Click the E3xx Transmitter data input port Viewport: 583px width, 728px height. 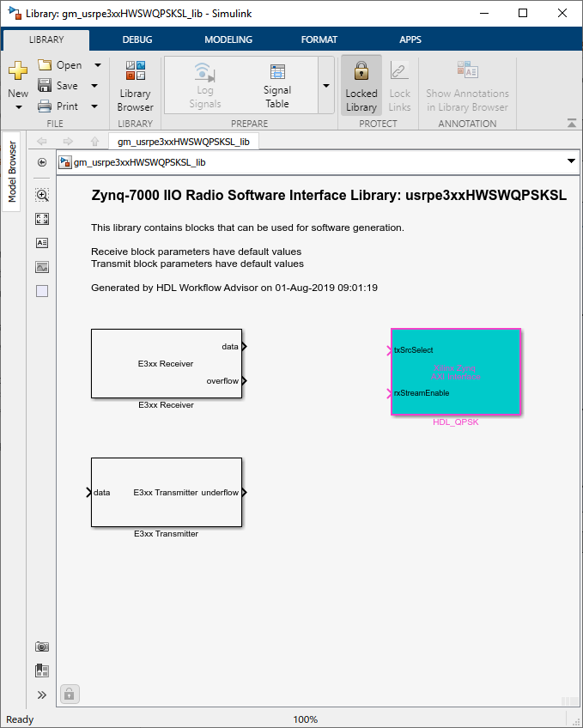tap(89, 492)
